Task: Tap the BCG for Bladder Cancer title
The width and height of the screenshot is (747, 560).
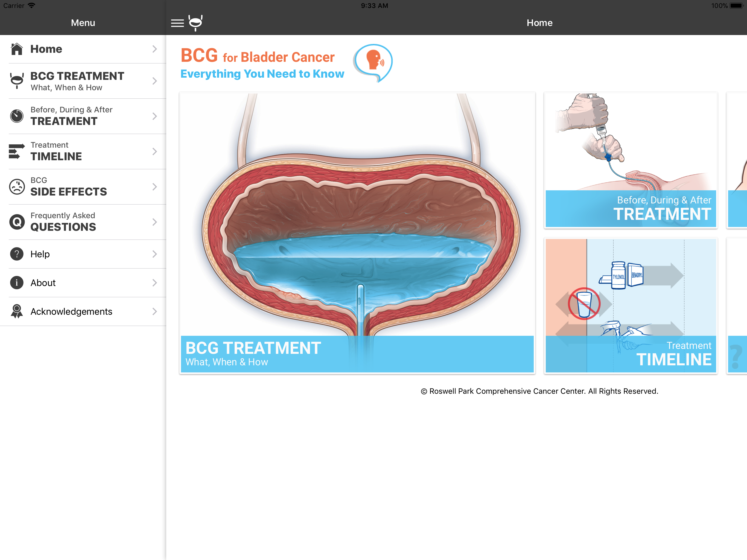Action: (258, 56)
